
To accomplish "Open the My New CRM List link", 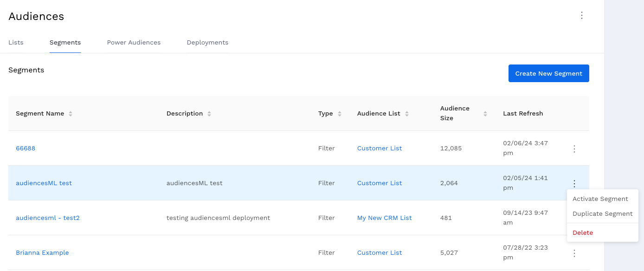I will pos(384,218).
